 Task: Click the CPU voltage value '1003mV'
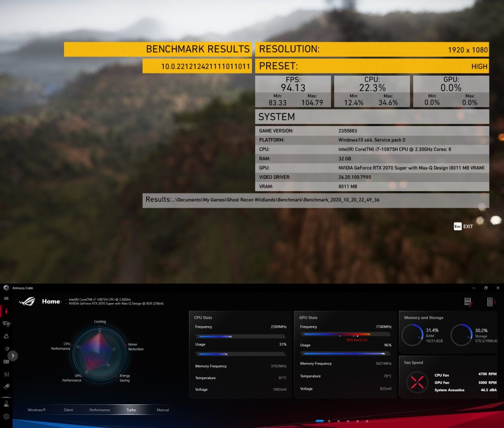pos(280,389)
